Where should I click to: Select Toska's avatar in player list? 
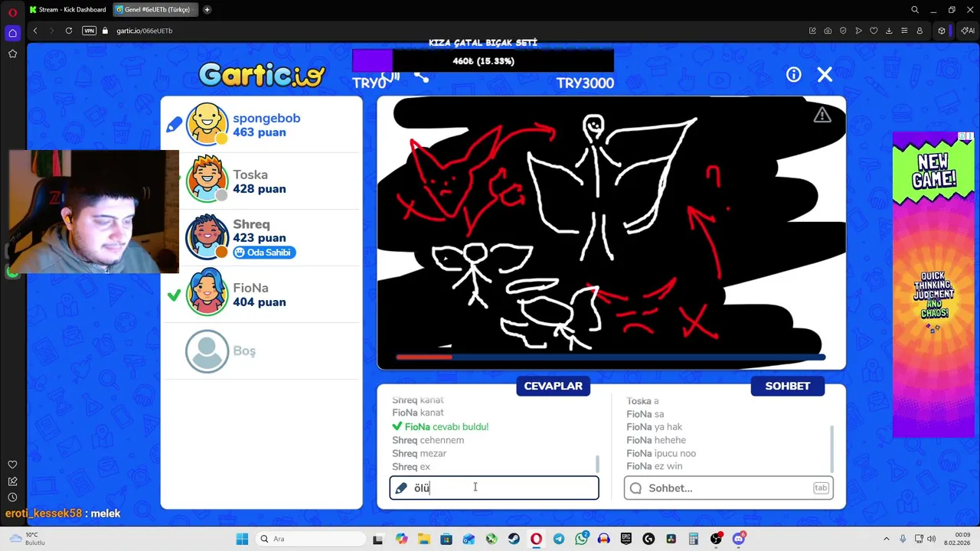[x=207, y=181]
